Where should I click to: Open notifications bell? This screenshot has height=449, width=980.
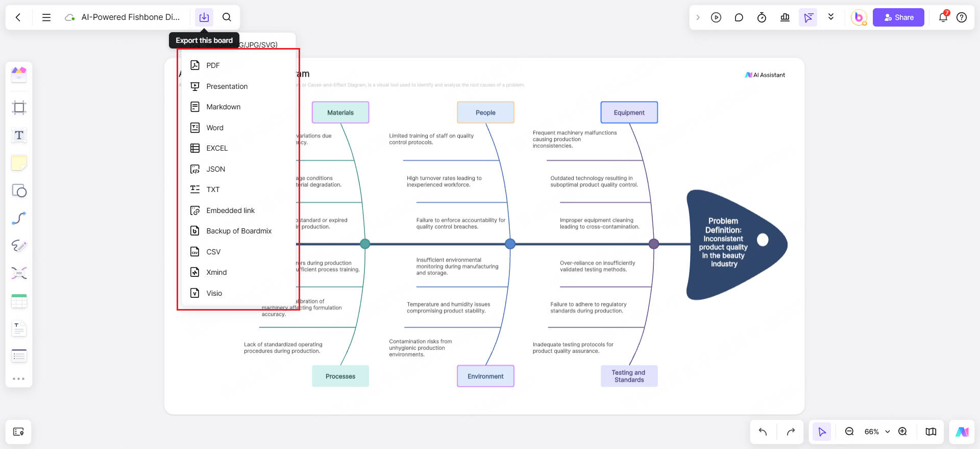coord(943,17)
